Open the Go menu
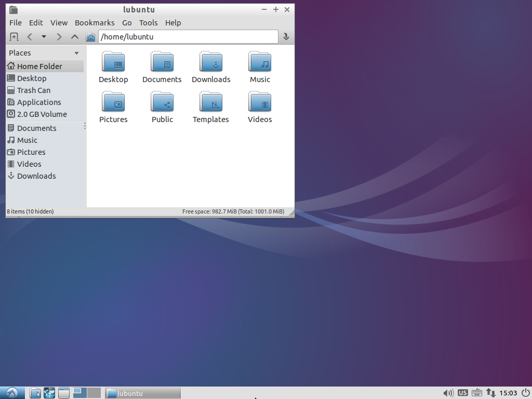532x399 pixels. 127,23
